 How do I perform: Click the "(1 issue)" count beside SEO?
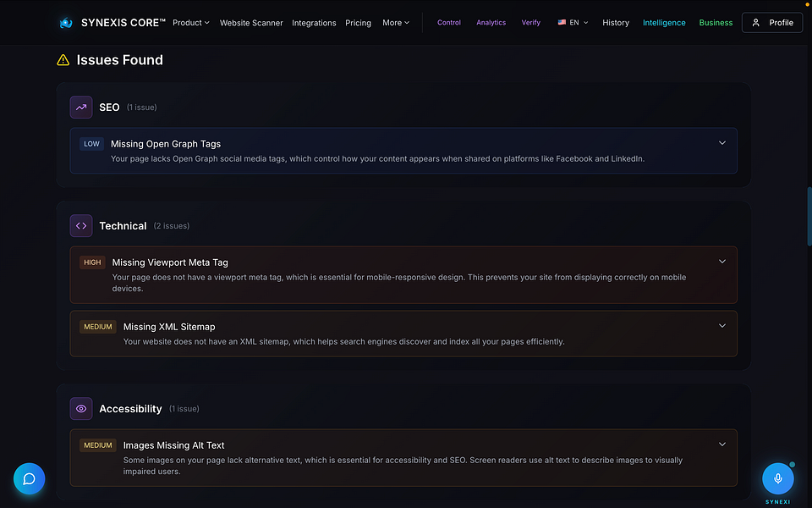coord(141,108)
